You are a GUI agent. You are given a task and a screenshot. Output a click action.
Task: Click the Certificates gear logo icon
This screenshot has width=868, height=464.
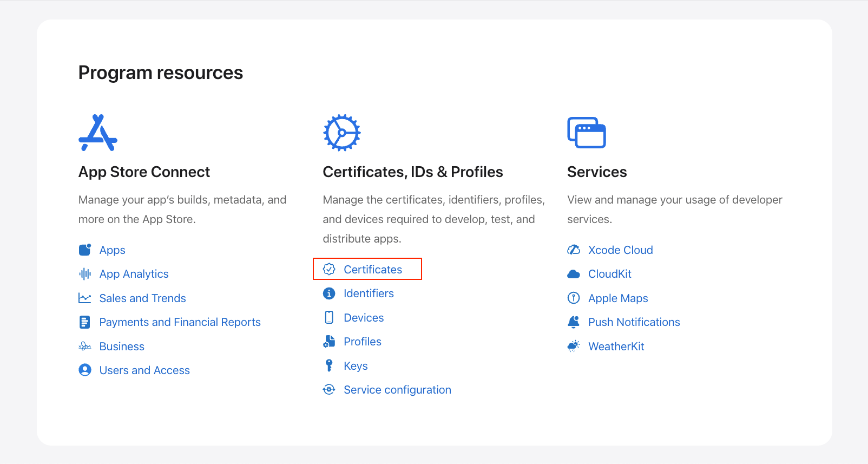(x=342, y=133)
